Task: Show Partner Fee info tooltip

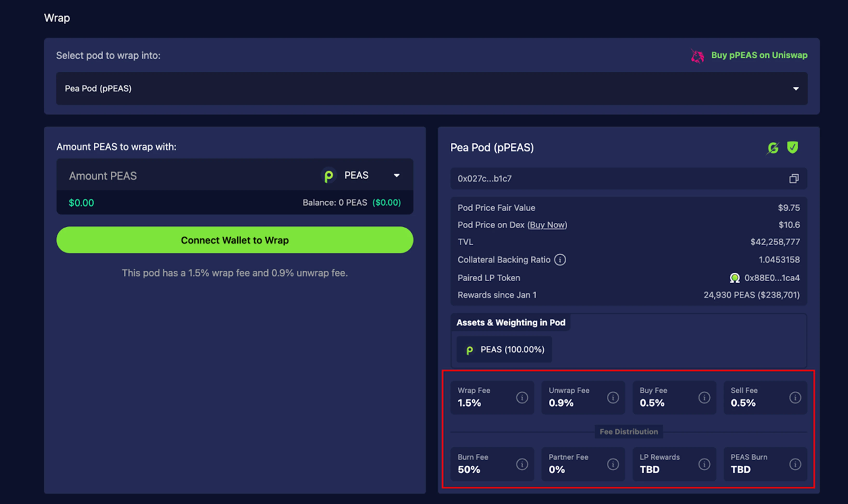Action: coord(613,464)
